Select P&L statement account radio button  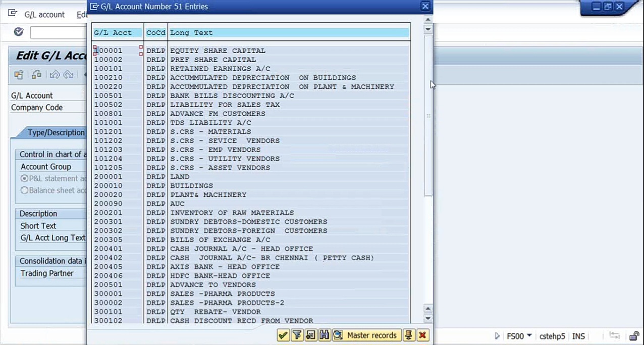pyautogui.click(x=25, y=178)
